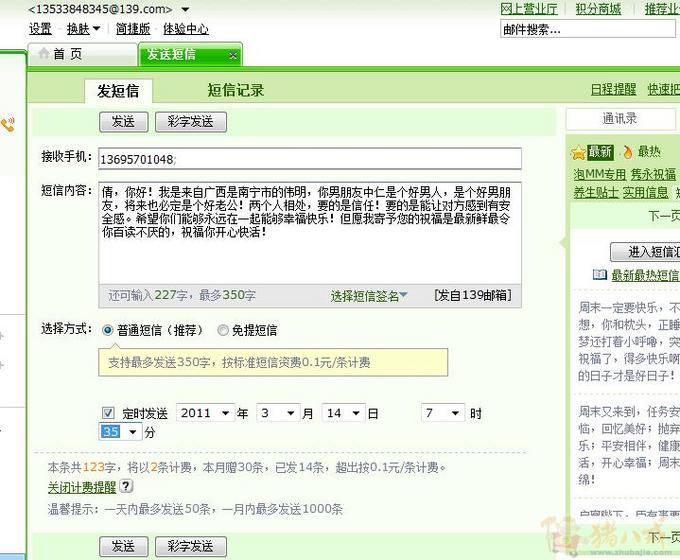This screenshot has height=560, width=680.
Task: Select the 发短信 sub-tab
Action: click(x=118, y=91)
